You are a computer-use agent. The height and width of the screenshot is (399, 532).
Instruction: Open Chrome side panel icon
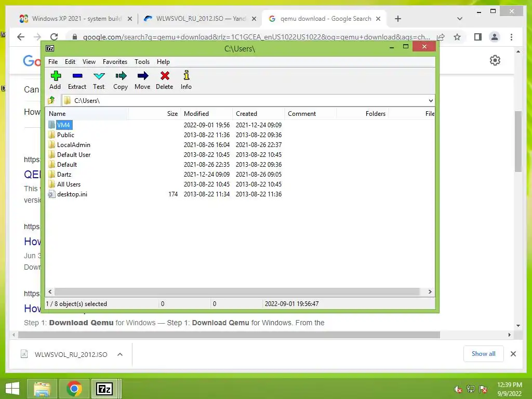tap(478, 37)
